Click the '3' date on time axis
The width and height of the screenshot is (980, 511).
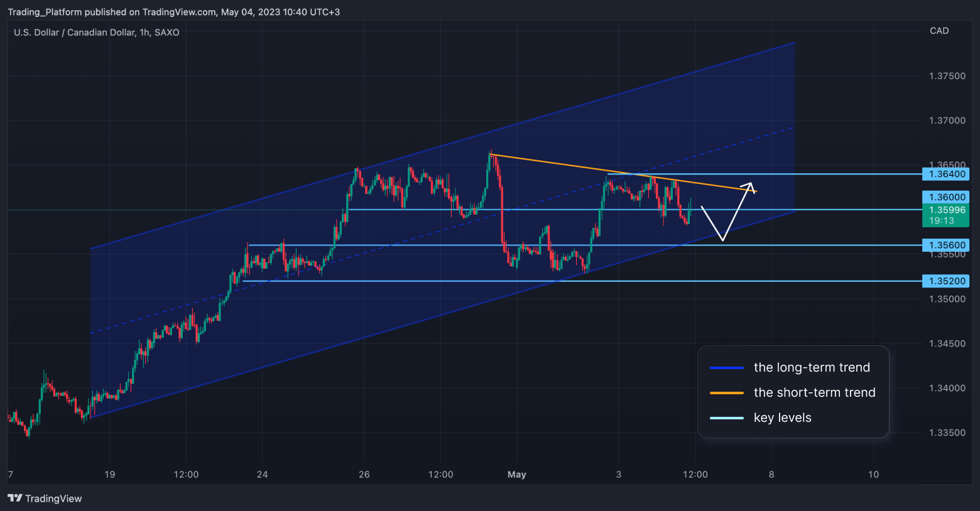tap(619, 475)
